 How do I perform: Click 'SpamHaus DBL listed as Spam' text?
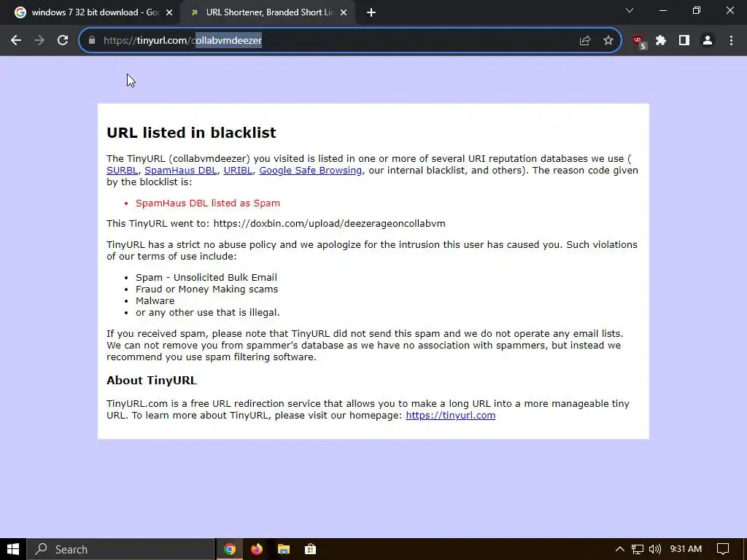(208, 203)
